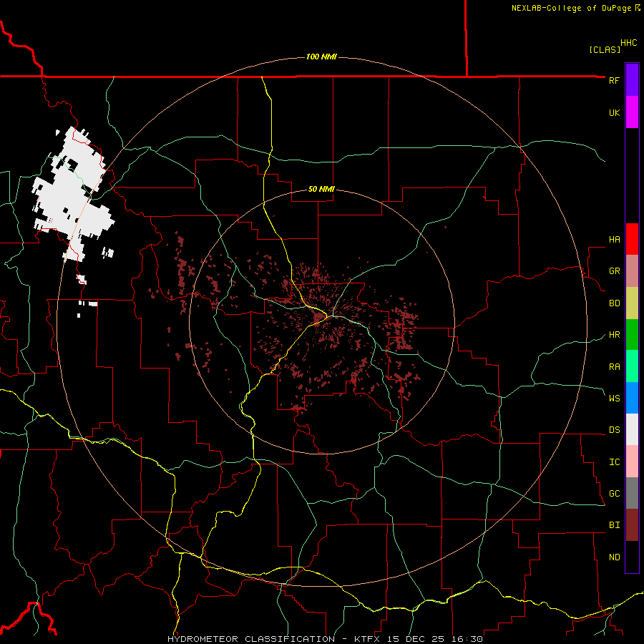644x644 pixels.
Task: Click the UK magenta legend swatch
Action: pyautogui.click(x=632, y=112)
